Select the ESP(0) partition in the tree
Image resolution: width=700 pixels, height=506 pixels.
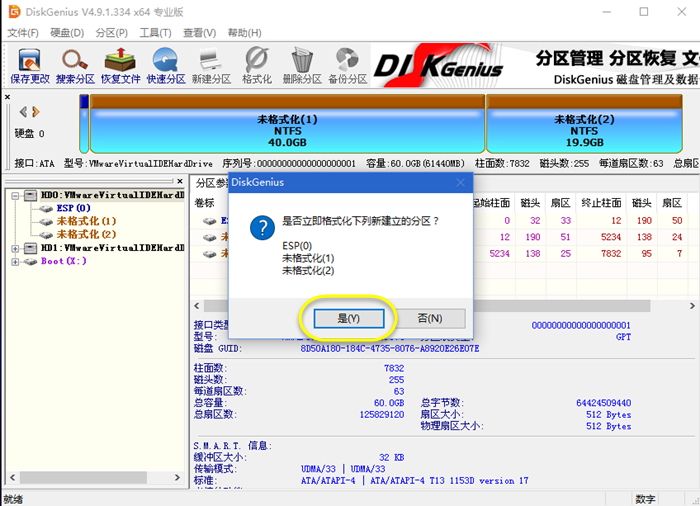(x=74, y=208)
